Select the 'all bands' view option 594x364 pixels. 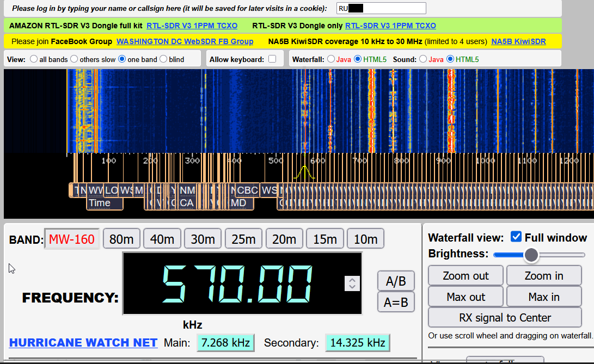click(34, 59)
